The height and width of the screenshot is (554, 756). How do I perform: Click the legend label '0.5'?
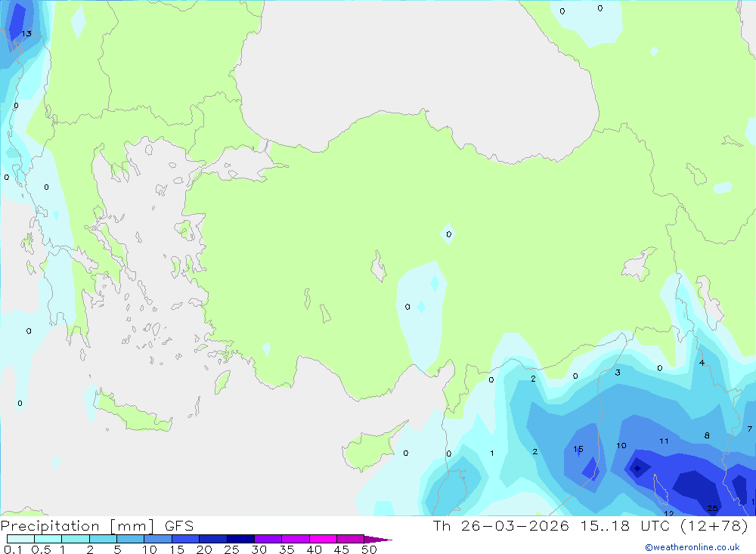coord(41,549)
